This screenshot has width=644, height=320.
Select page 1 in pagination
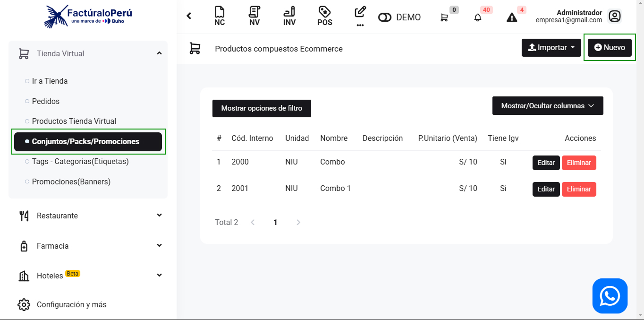coord(275,222)
